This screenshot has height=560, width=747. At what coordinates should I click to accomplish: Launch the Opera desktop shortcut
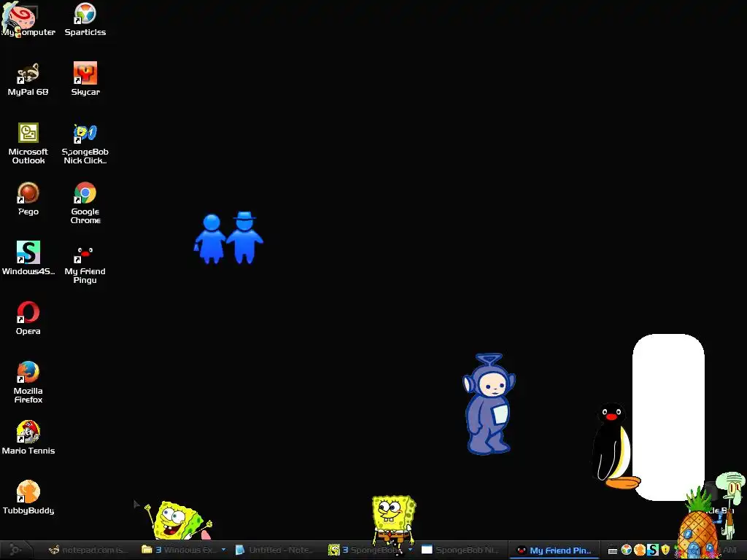[28, 319]
